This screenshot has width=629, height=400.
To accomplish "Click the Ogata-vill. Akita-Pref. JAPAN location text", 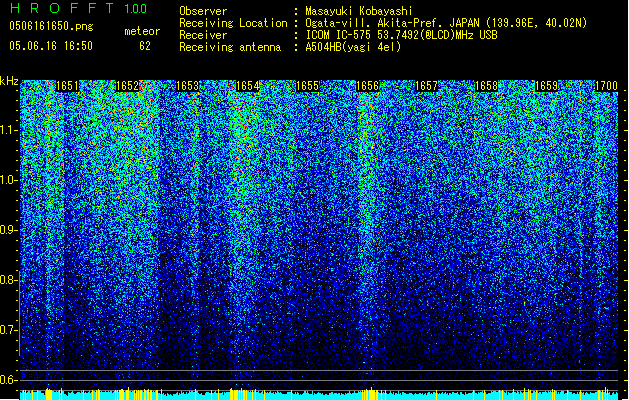I will click(x=446, y=23).
